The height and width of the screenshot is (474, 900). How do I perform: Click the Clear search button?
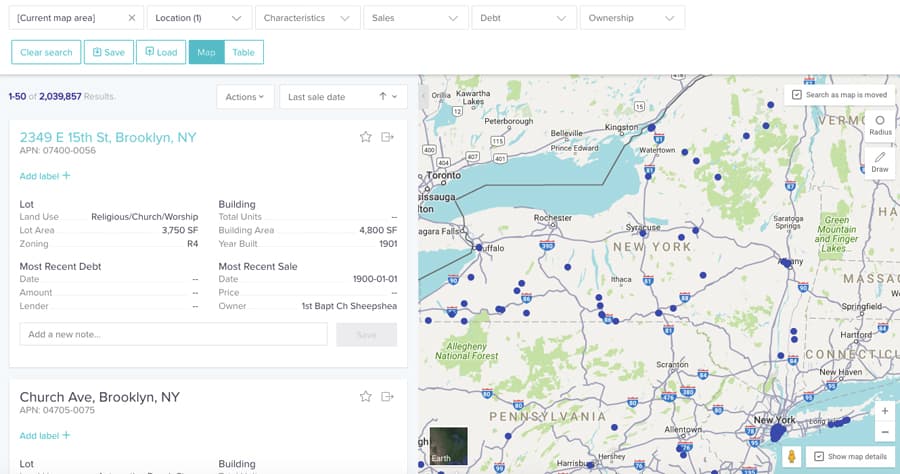[x=46, y=52]
